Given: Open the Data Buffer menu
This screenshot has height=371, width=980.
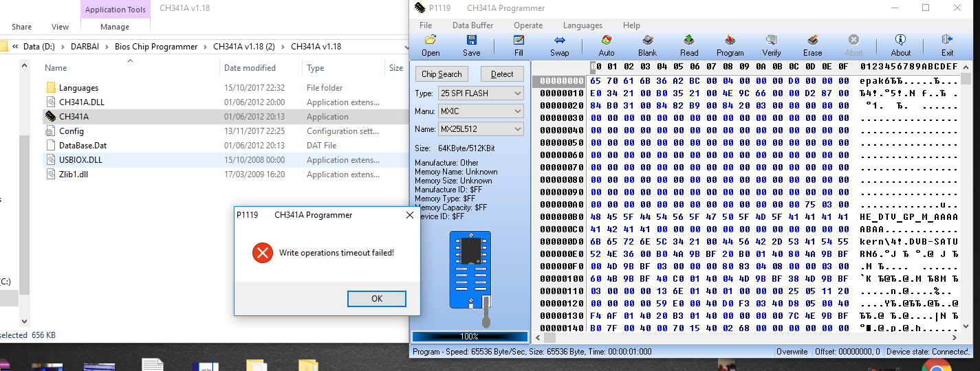Looking at the screenshot, I should pos(472,25).
